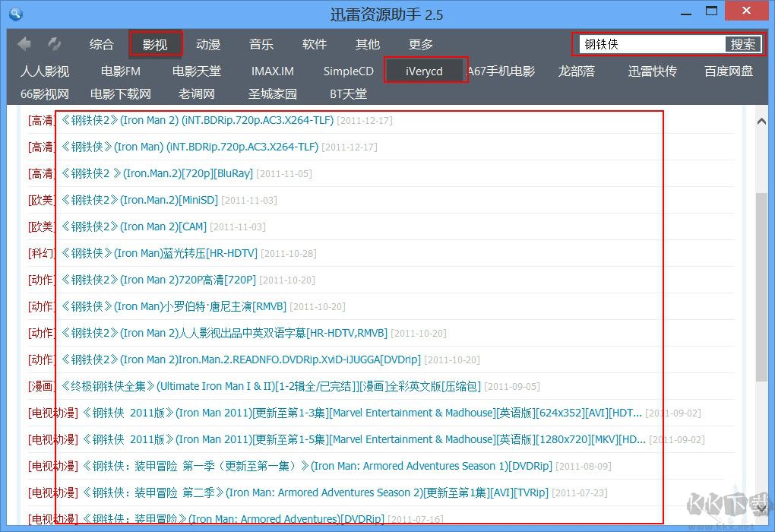Screen dimensions: 775x532
Task: Switch to the 百度网盘 source
Action: pyautogui.click(x=729, y=71)
